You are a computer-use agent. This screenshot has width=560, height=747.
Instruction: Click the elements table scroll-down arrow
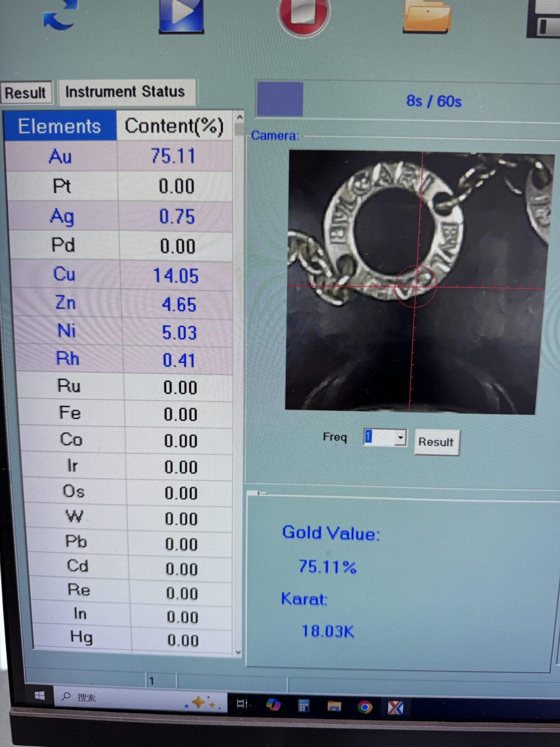point(238,652)
